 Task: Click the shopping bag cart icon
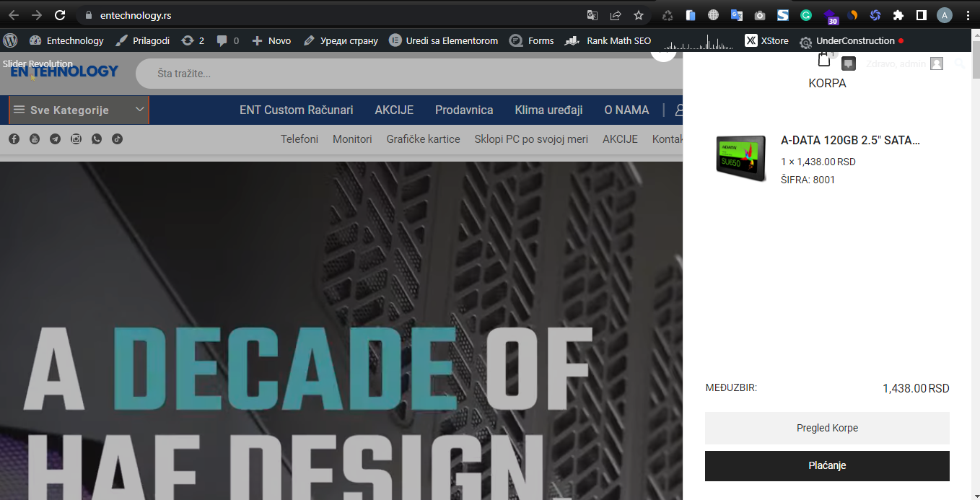tap(824, 60)
